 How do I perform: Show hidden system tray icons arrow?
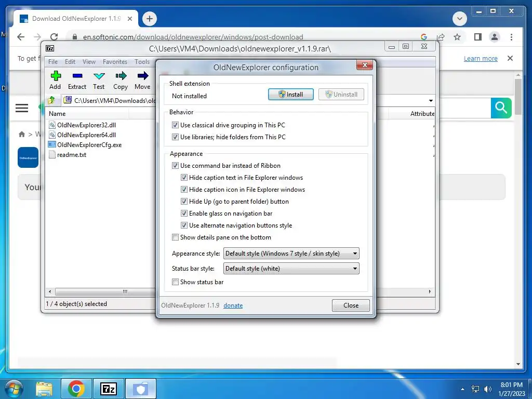[462, 389]
